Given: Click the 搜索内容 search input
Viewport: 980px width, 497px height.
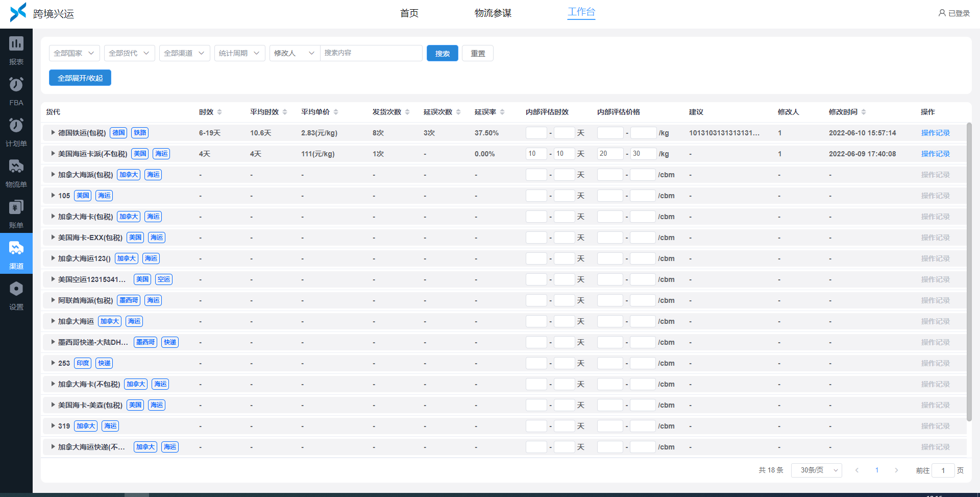Looking at the screenshot, I should [371, 53].
